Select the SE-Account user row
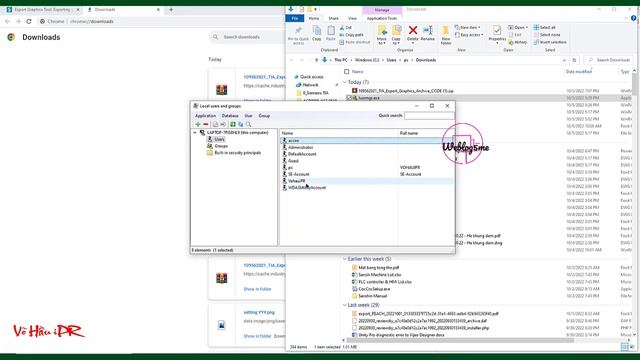Viewport: 640px width, 360px height. 367,174
